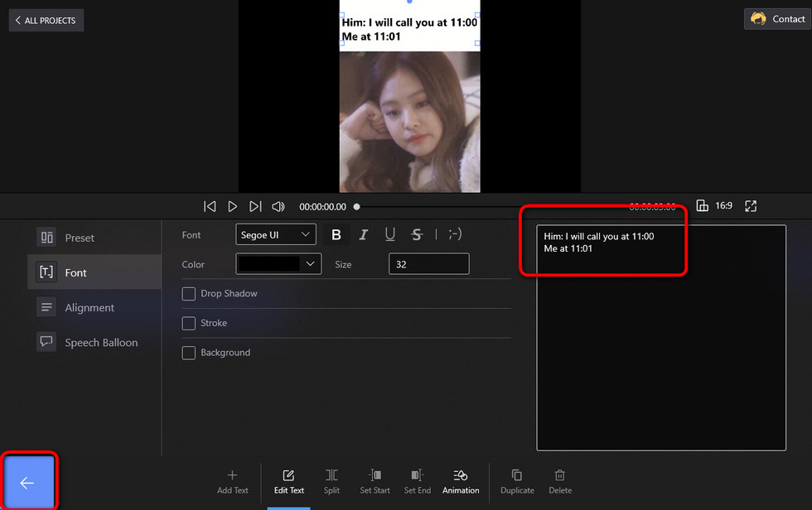Screen dimensions: 812x510
Task: Open Animation options
Action: [461, 482]
